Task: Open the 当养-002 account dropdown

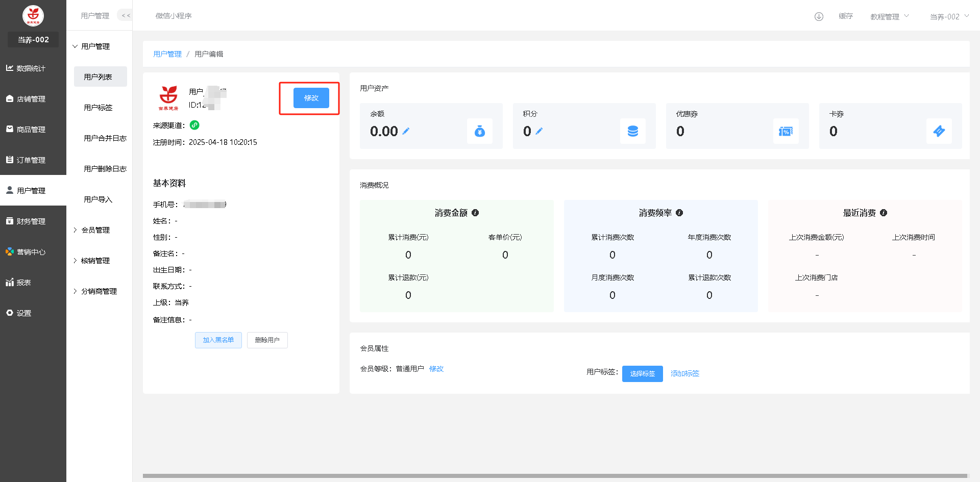Action: (948, 16)
